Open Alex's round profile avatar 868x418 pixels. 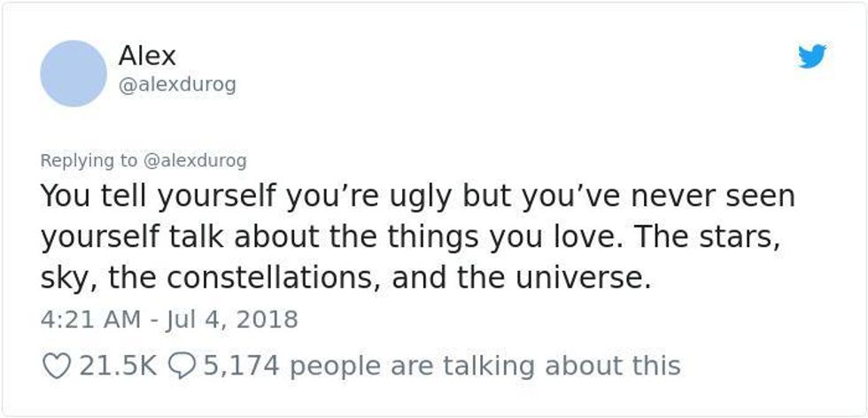[74, 74]
